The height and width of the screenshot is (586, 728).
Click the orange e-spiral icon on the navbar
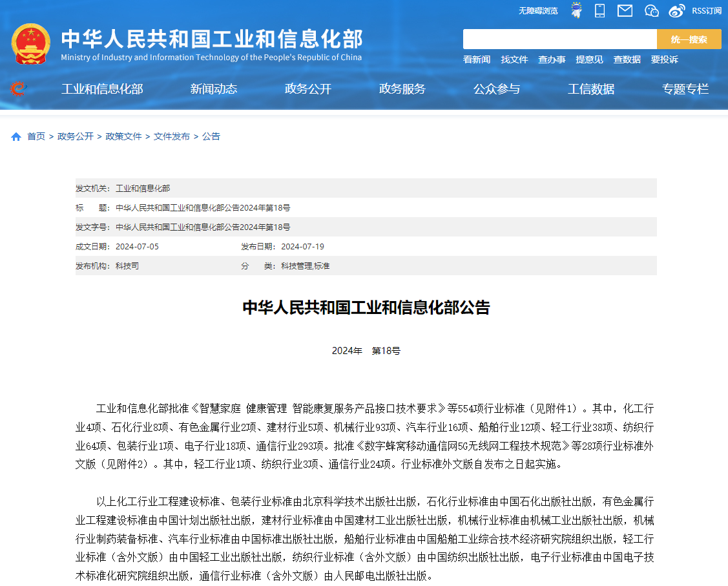(18, 89)
